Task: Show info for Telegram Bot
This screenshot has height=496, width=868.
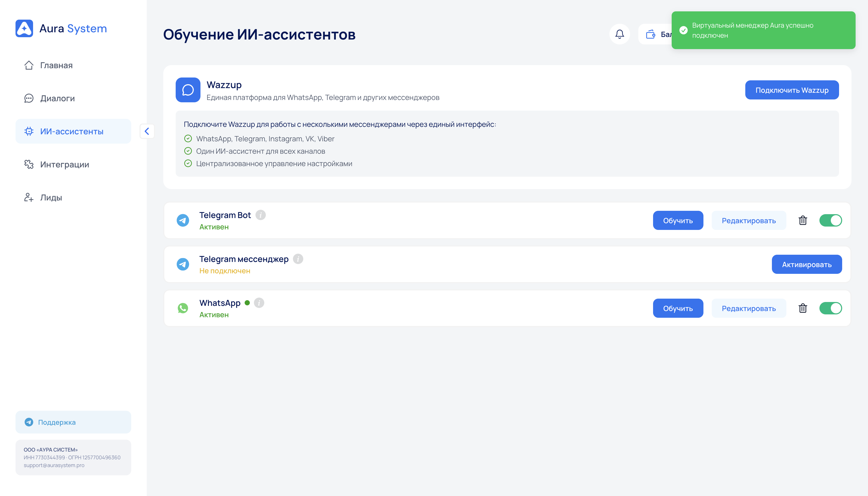Action: coord(261,215)
